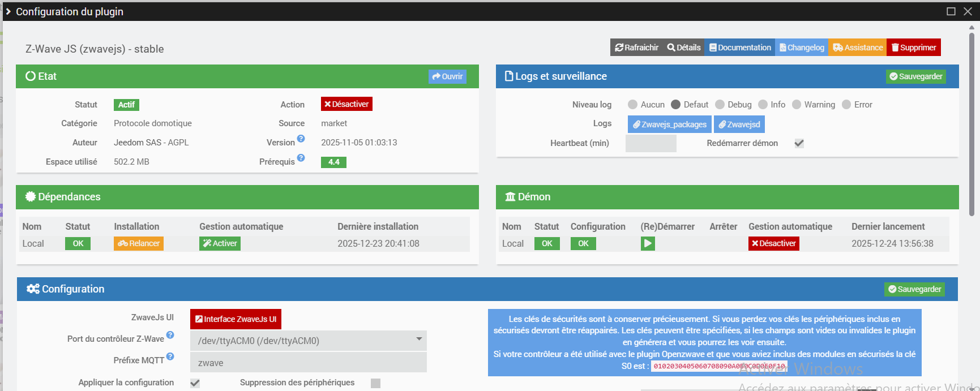Click the title Z-Wave JS (zwavejs) - stable
This screenshot has height=391, width=980.
click(x=95, y=49)
